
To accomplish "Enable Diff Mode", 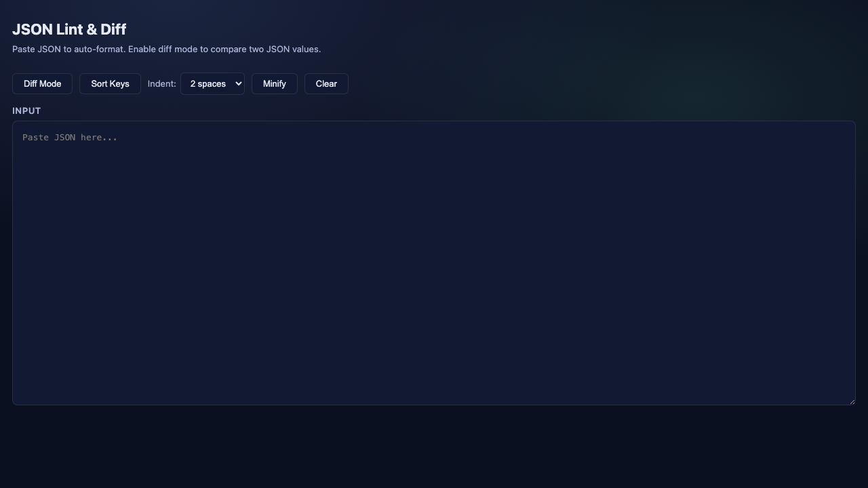I will [x=42, y=84].
